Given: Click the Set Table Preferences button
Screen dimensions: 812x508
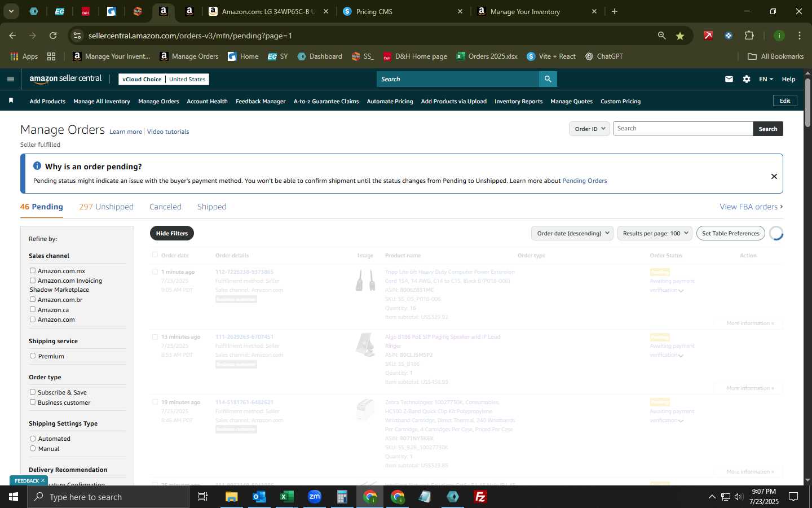Looking at the screenshot, I should [731, 233].
